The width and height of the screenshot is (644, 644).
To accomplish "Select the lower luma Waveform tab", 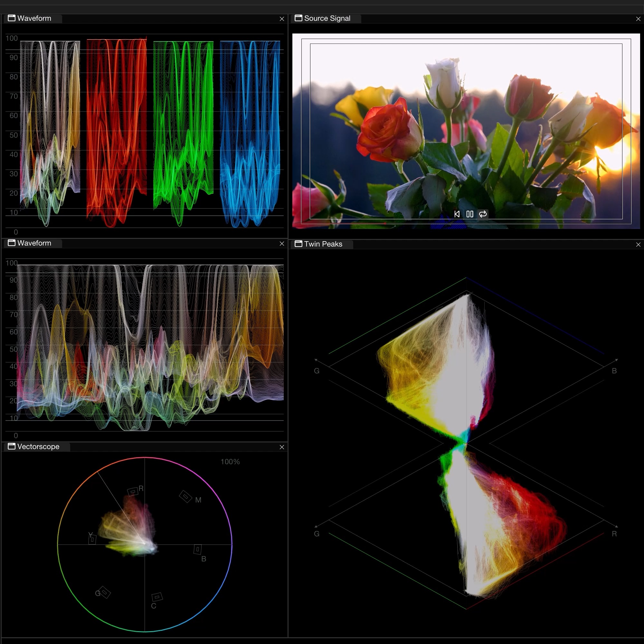I will 33,243.
